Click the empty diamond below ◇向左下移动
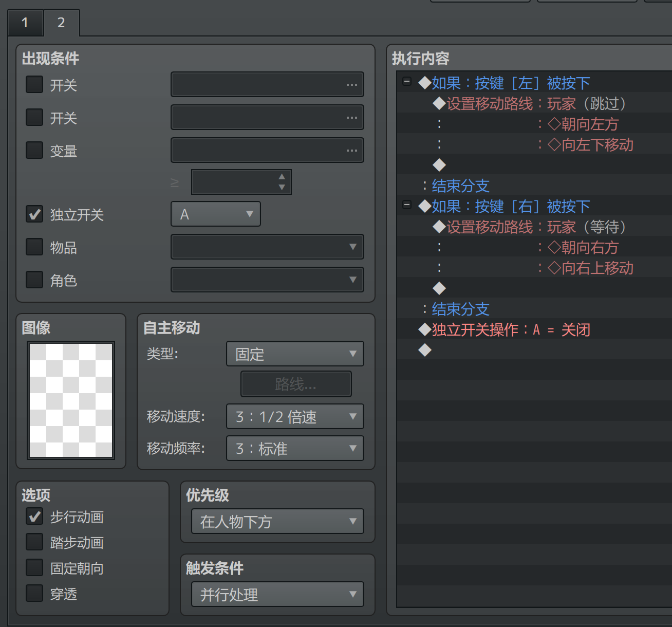The width and height of the screenshot is (672, 627). (439, 165)
